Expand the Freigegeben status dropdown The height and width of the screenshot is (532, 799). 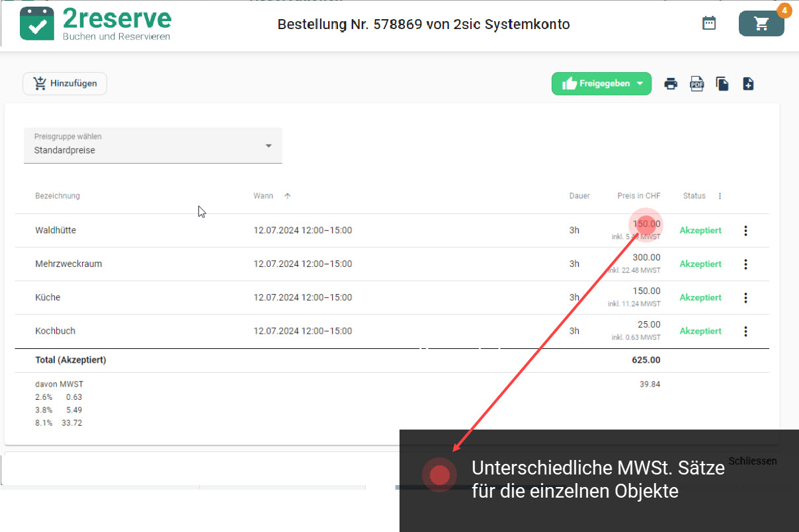(x=638, y=83)
